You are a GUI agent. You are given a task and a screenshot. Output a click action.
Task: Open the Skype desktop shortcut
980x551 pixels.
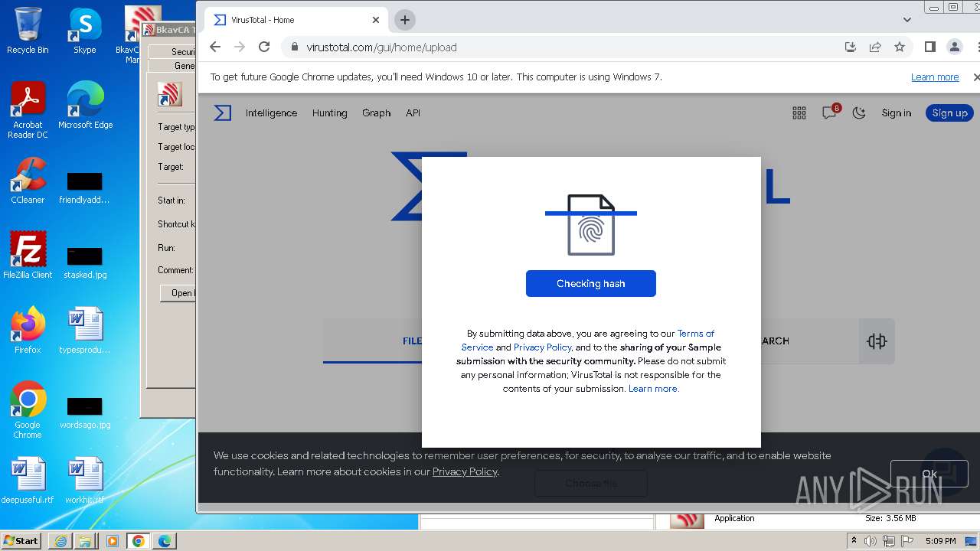click(85, 31)
